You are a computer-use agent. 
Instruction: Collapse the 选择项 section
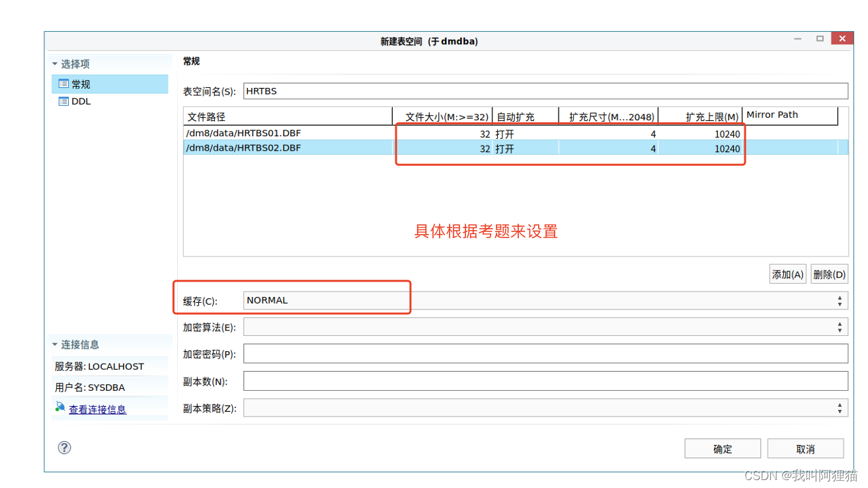coord(55,63)
